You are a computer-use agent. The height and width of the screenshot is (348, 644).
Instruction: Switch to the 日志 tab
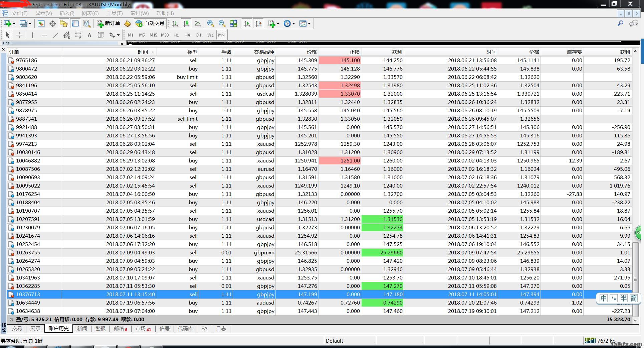pos(221,329)
